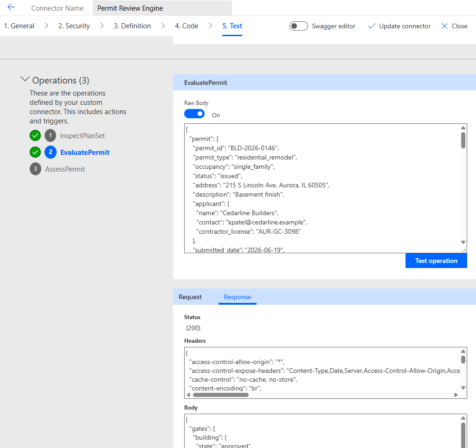This screenshot has width=476, height=448.
Task: Click the vertical scrollbar thumb in request body
Action: pos(463,140)
